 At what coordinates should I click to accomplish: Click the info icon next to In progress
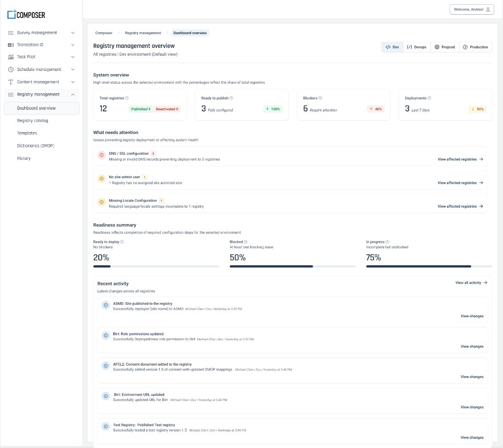click(x=387, y=242)
